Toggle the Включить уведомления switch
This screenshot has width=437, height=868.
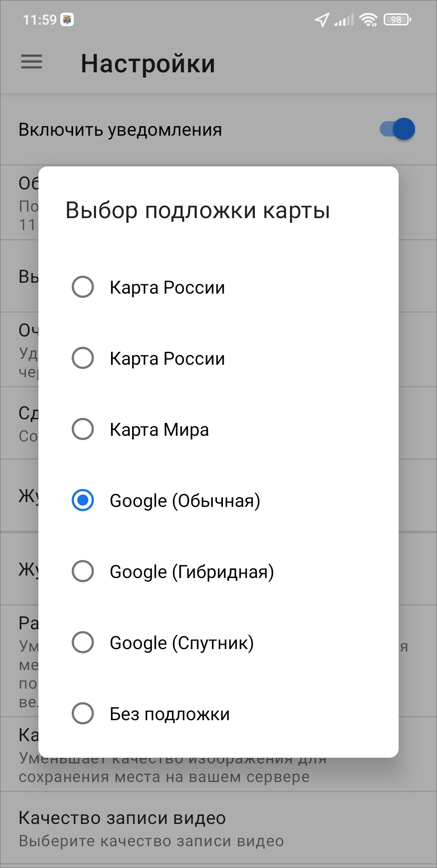[x=397, y=129]
